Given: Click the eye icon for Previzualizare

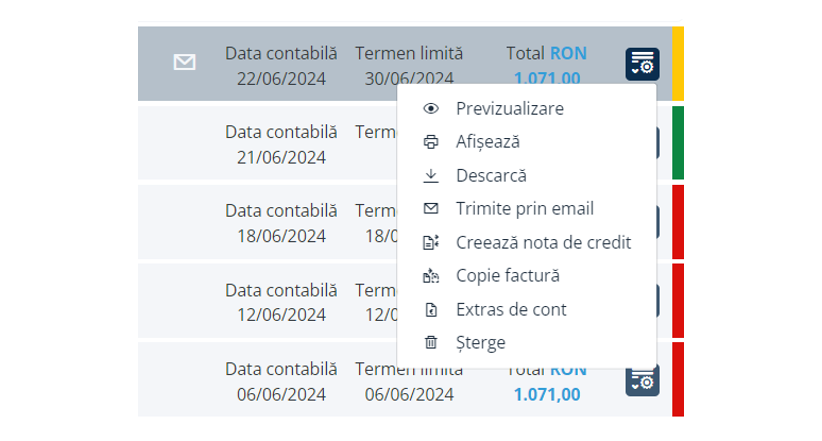Looking at the screenshot, I should [x=431, y=108].
